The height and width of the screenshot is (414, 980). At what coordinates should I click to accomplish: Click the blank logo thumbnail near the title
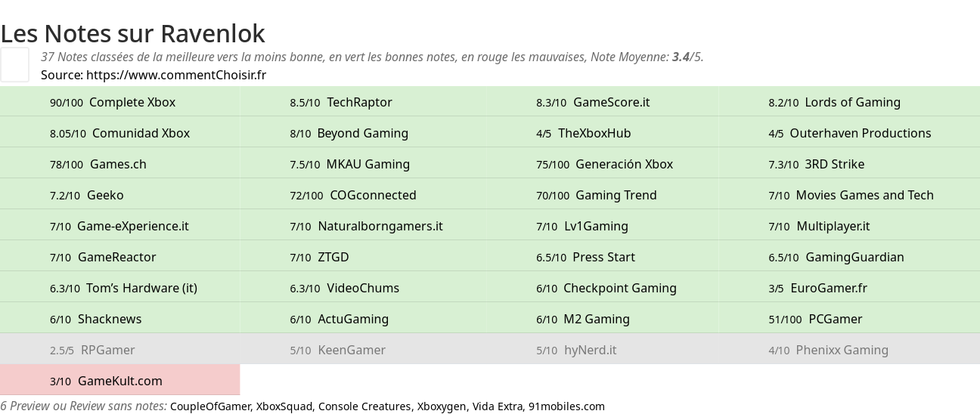click(14, 64)
